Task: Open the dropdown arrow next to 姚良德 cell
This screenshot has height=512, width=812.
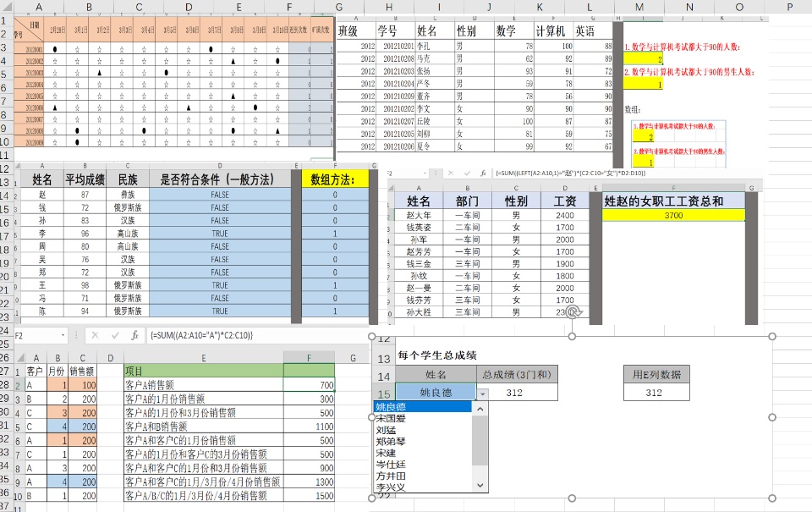Action: [483, 394]
